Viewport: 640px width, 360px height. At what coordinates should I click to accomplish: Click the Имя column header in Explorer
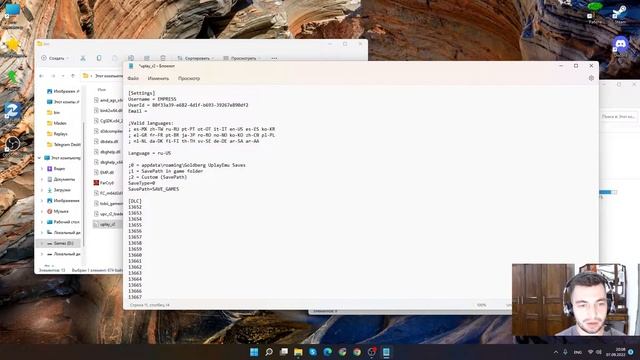102,89
